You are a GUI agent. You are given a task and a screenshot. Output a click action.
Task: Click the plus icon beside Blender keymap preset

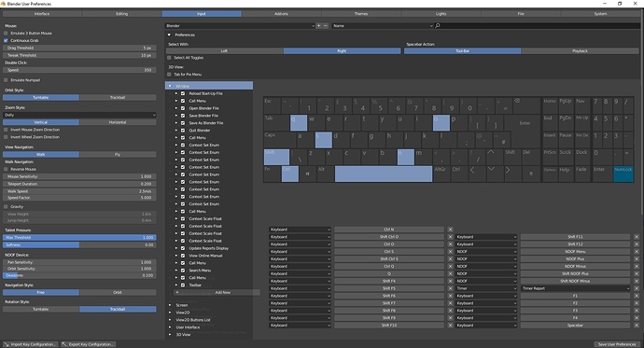click(x=318, y=25)
